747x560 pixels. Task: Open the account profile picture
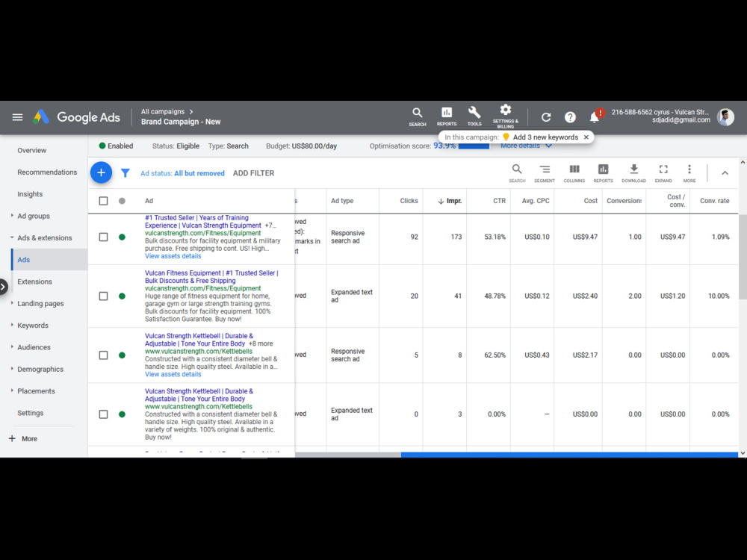725,117
